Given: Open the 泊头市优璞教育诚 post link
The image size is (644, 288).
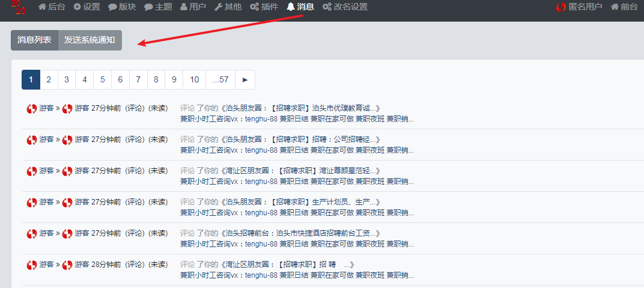Looking at the screenshot, I should pos(300,108).
